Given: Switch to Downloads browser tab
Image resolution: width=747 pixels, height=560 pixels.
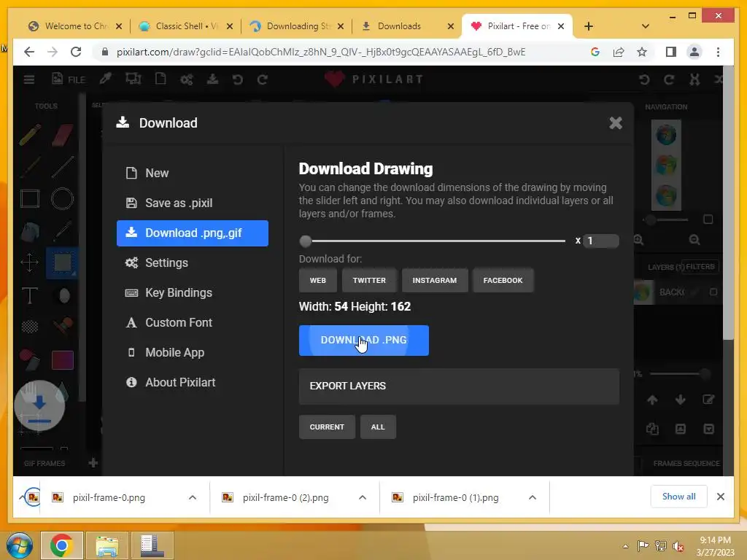Looking at the screenshot, I should pyautogui.click(x=407, y=26).
